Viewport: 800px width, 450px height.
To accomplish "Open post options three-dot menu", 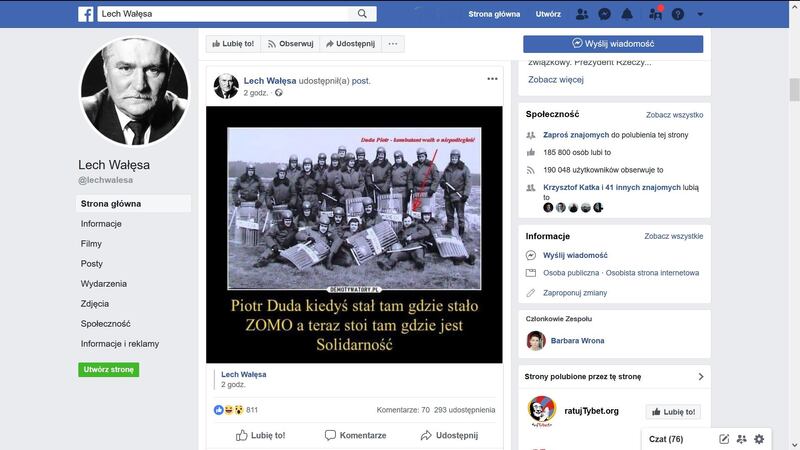I will point(492,79).
